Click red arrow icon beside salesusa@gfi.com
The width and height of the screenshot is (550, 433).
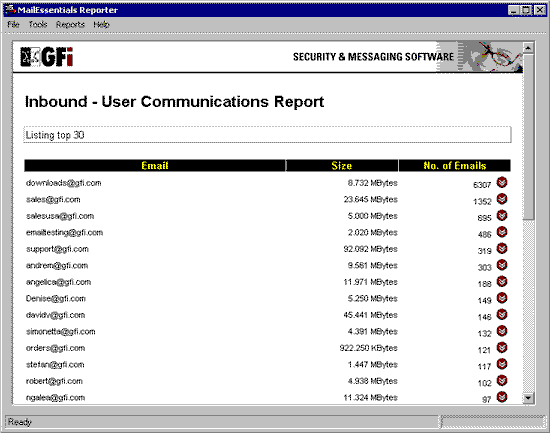click(x=502, y=215)
